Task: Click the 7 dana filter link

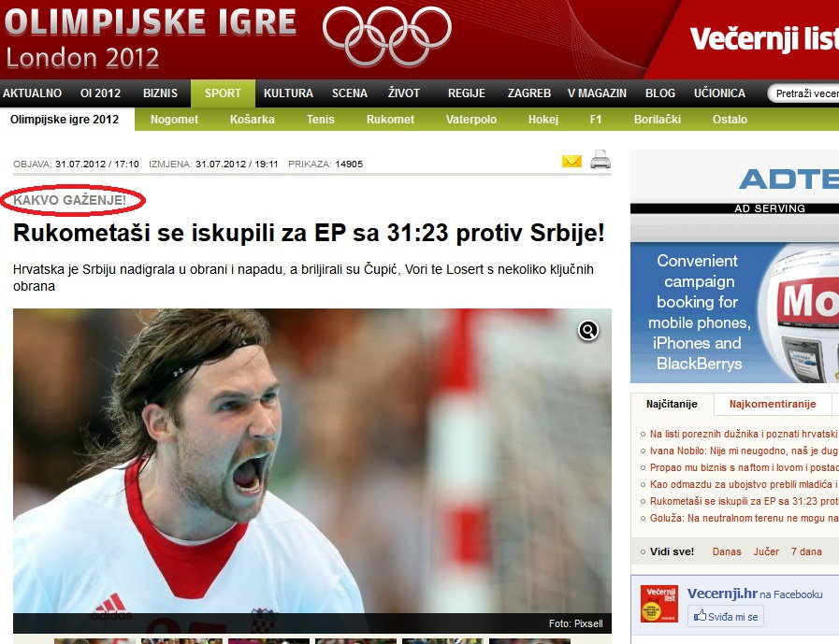Action: click(806, 551)
